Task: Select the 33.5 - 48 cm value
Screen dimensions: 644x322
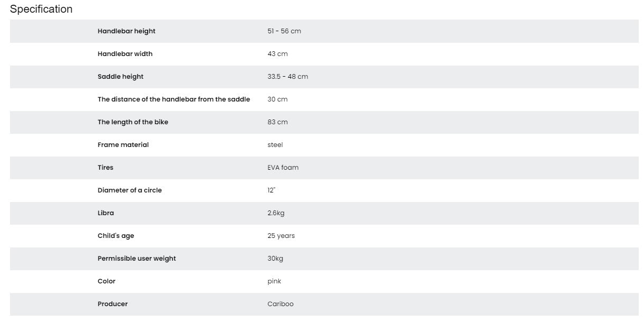Action: (287, 77)
